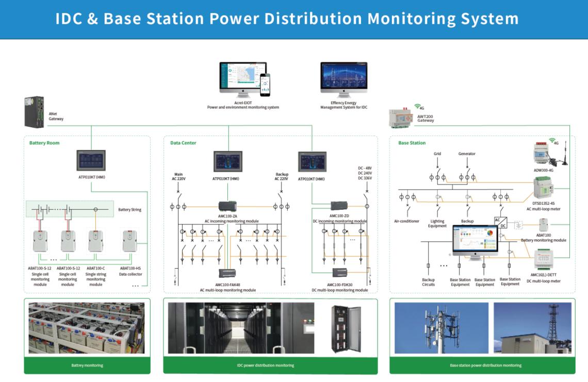Click the AMC100-FAK48 AC multi-loop module
The height and width of the screenshot is (382, 588).
[x=227, y=274]
